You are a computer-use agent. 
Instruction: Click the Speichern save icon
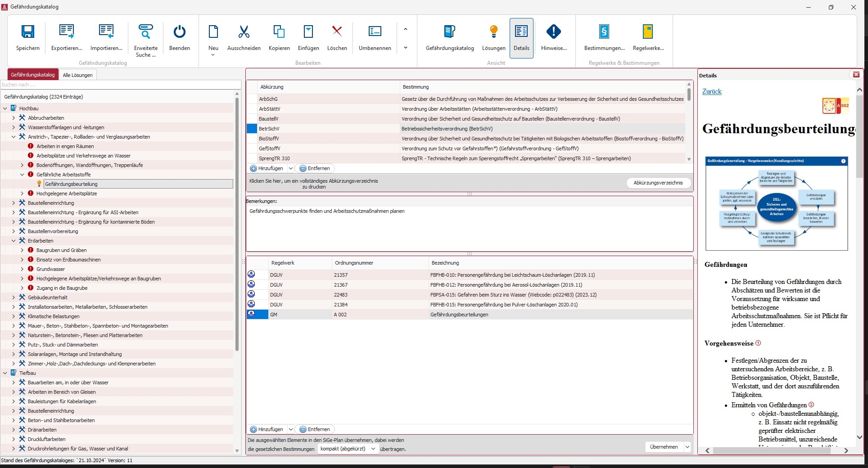click(x=28, y=31)
